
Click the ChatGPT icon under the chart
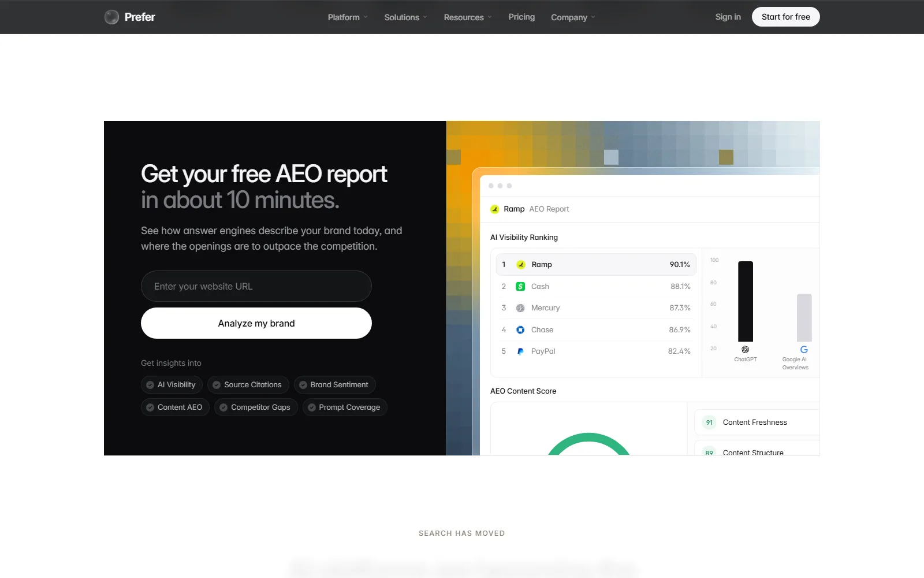(746, 350)
